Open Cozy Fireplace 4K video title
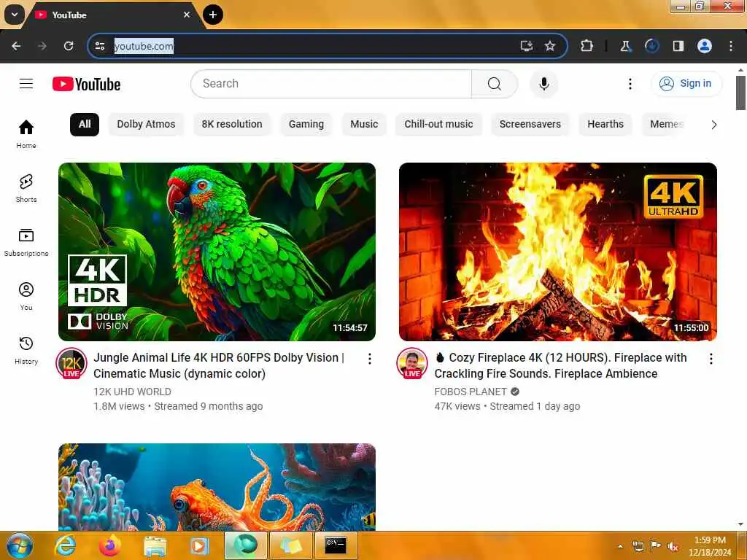The height and width of the screenshot is (560, 747). click(x=560, y=365)
